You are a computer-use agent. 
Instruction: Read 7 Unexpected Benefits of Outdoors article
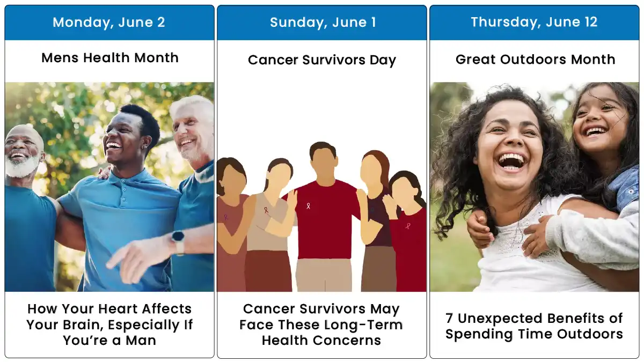point(534,326)
